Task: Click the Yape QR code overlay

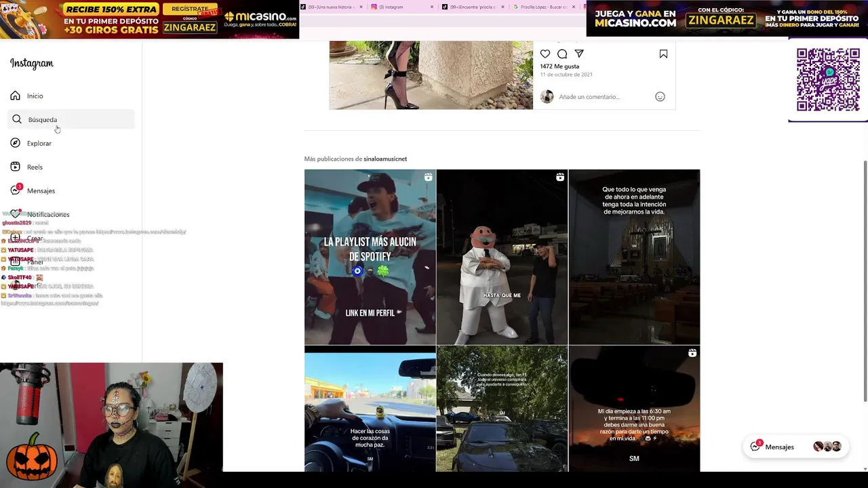Action: click(x=828, y=80)
